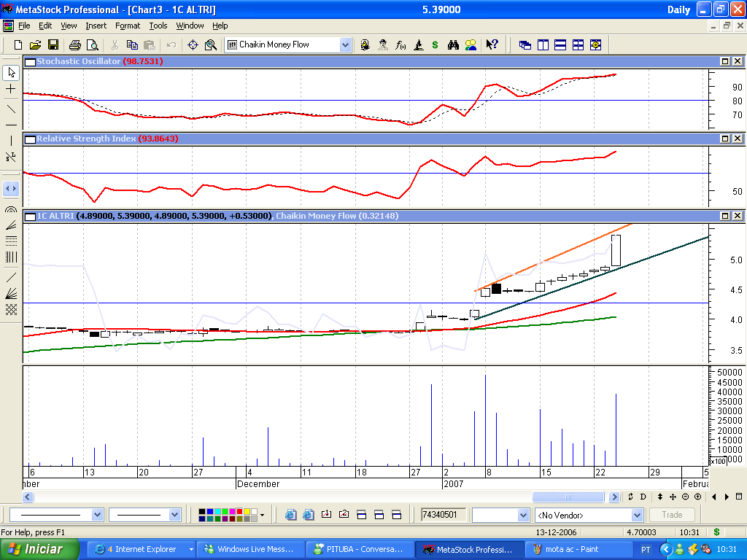Cascade windows using overlapping windows icon

click(x=525, y=44)
